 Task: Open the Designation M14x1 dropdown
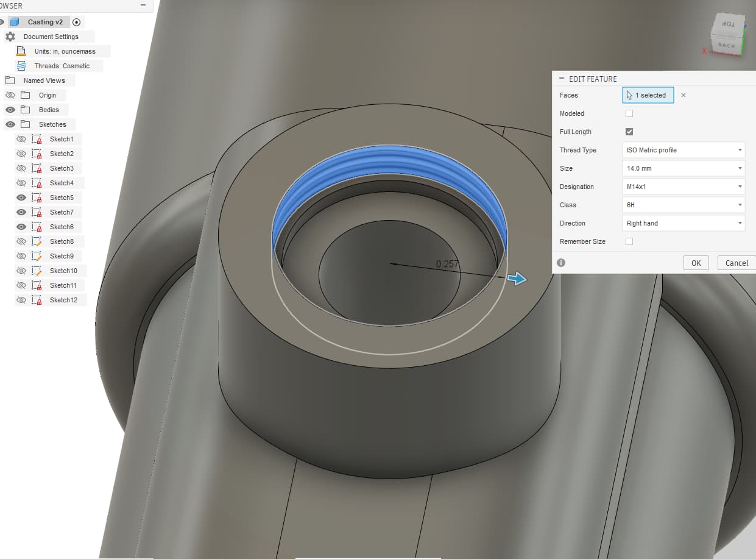tap(684, 187)
